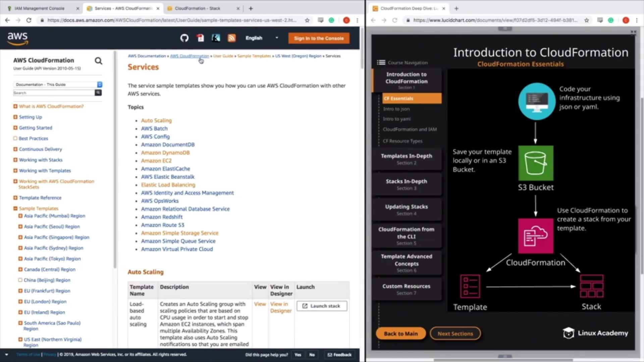Click the search magnifier beside AWS CloudFormation
The height and width of the screenshot is (362, 644).
click(98, 61)
